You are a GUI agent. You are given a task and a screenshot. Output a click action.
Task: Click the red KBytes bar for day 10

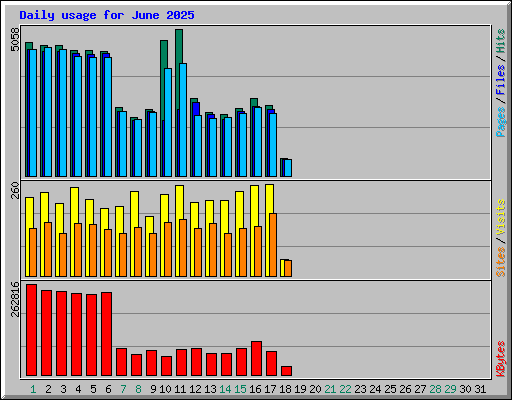[x=167, y=366]
